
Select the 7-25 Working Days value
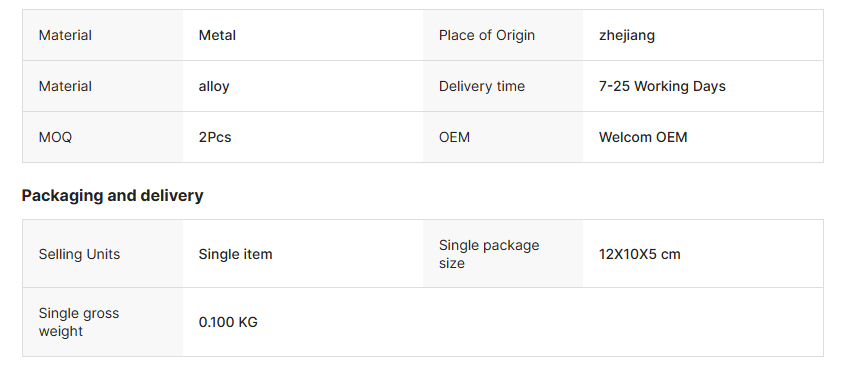[x=662, y=86]
